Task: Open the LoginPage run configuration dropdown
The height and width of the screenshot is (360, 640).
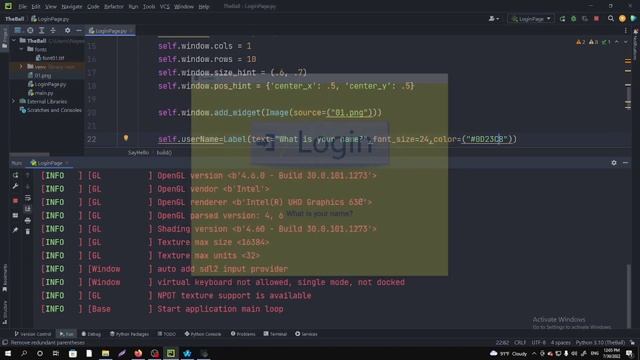Action: coord(531,19)
